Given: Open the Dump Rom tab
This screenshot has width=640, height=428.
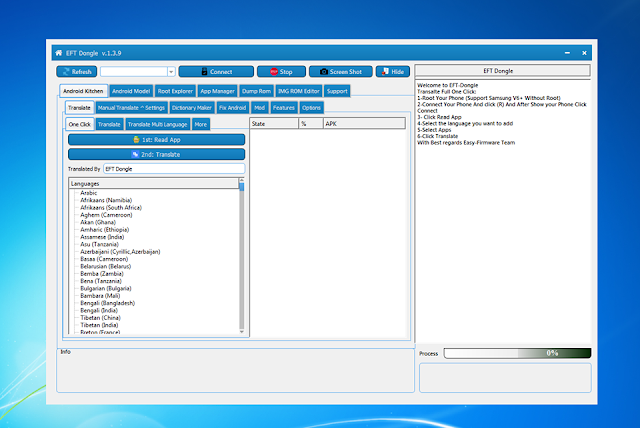Looking at the screenshot, I should click(x=256, y=91).
